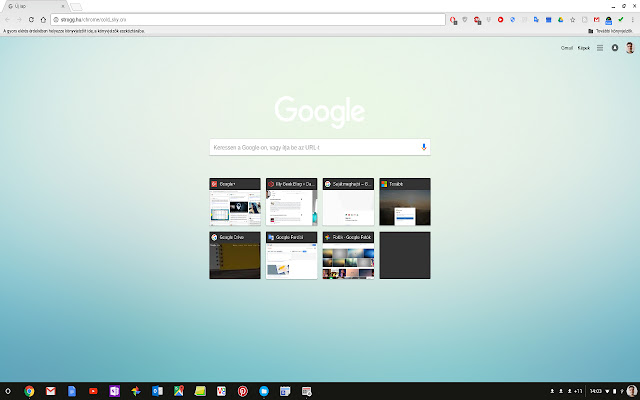Open the Képek images link

pos(584,48)
